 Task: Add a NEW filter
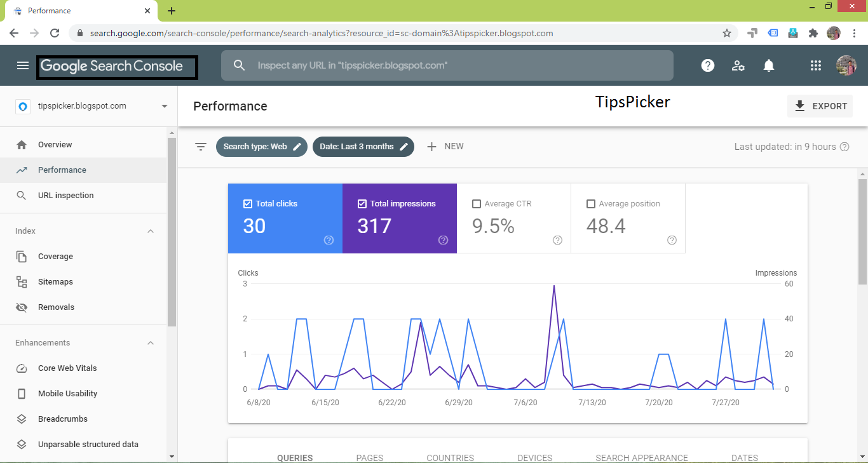445,147
